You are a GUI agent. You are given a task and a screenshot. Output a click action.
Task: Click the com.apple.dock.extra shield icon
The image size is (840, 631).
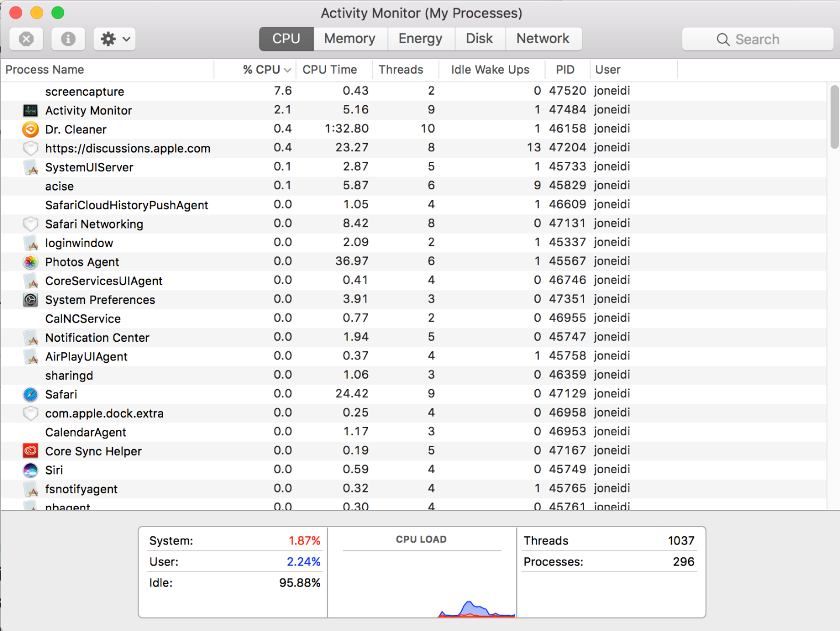(x=30, y=413)
